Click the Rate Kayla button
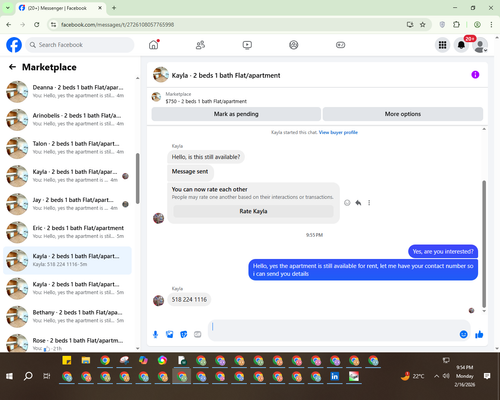Viewport: 500px width, 400px height. [x=253, y=211]
